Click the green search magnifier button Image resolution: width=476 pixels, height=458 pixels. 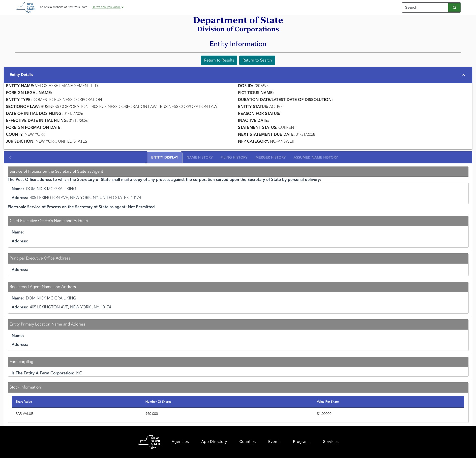click(x=454, y=7)
